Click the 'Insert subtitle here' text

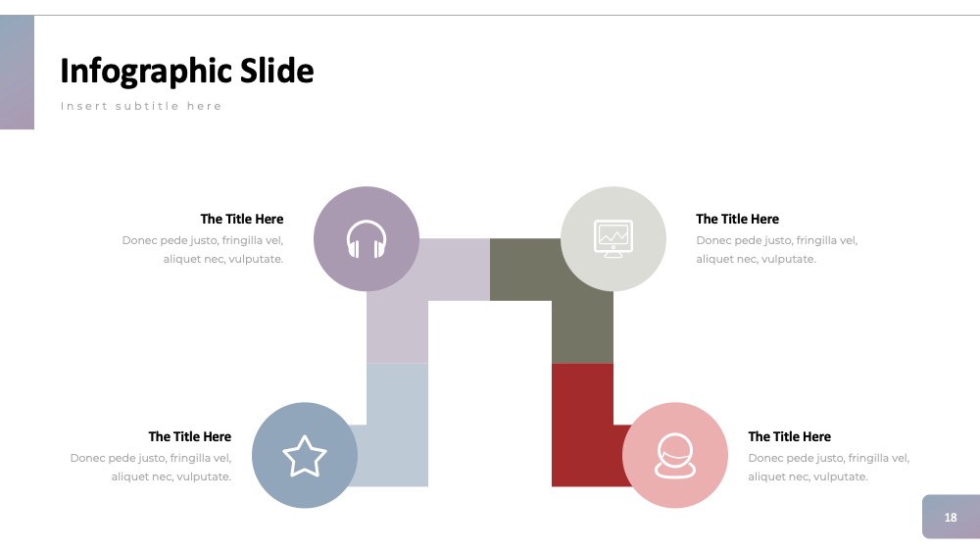[141, 106]
